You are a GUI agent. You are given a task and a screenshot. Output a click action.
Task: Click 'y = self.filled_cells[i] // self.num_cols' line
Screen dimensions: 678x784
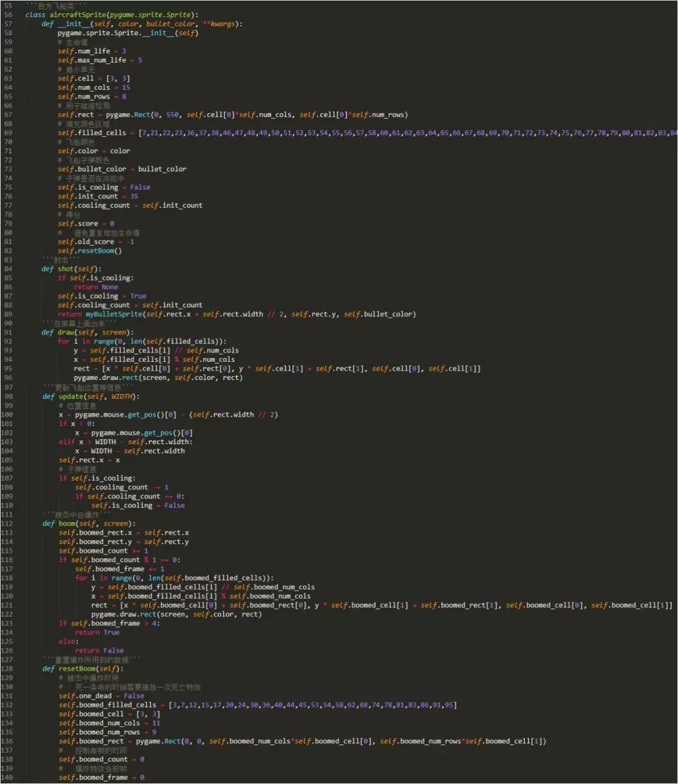point(156,351)
